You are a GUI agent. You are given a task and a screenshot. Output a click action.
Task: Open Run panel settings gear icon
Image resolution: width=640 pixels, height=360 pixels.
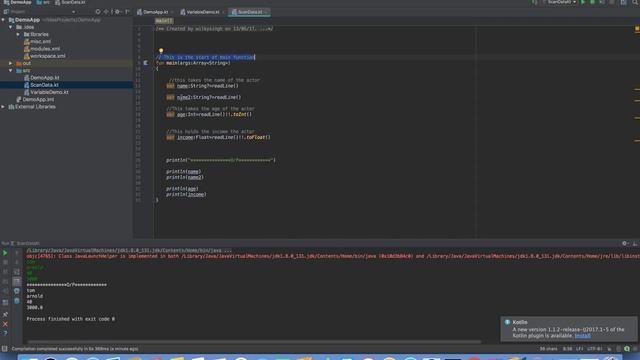[x=624, y=243]
